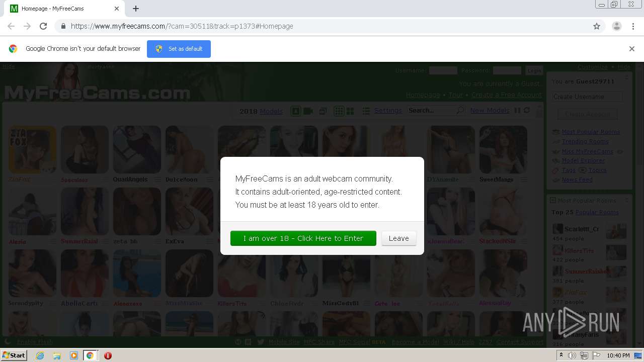Viewport: 644px width, 362px height.
Task: Click the volume speaker tray icon
Action: point(572,355)
